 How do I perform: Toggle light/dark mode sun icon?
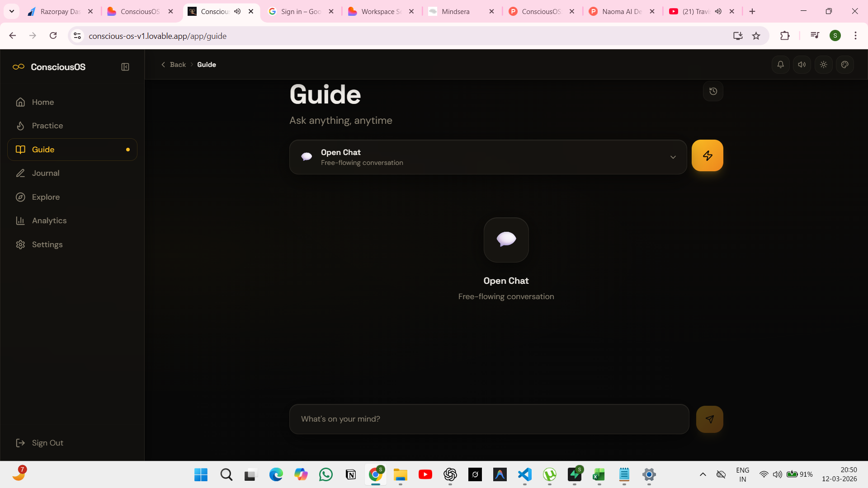coord(823,65)
